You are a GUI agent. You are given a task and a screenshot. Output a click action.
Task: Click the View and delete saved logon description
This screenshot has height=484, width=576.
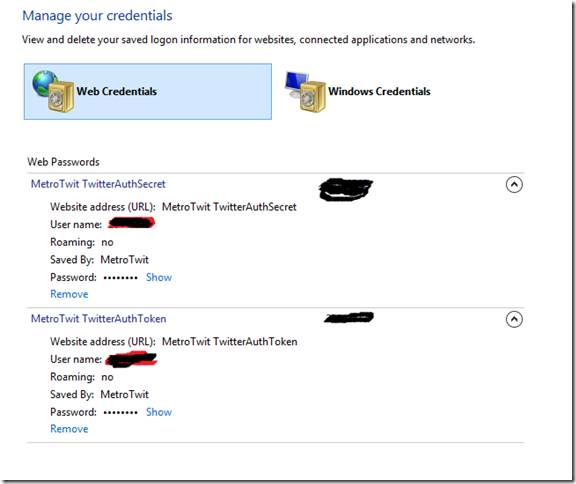point(248,40)
